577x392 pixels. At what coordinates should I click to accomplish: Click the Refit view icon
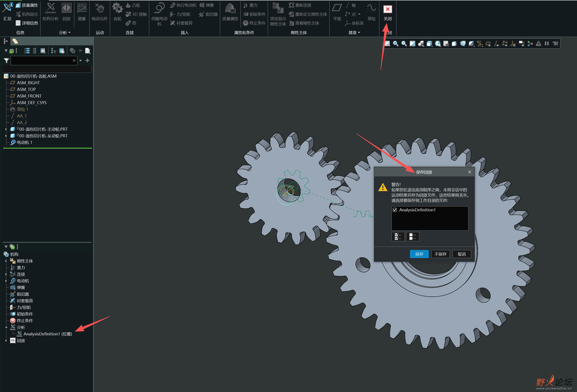pyautogui.click(x=387, y=44)
